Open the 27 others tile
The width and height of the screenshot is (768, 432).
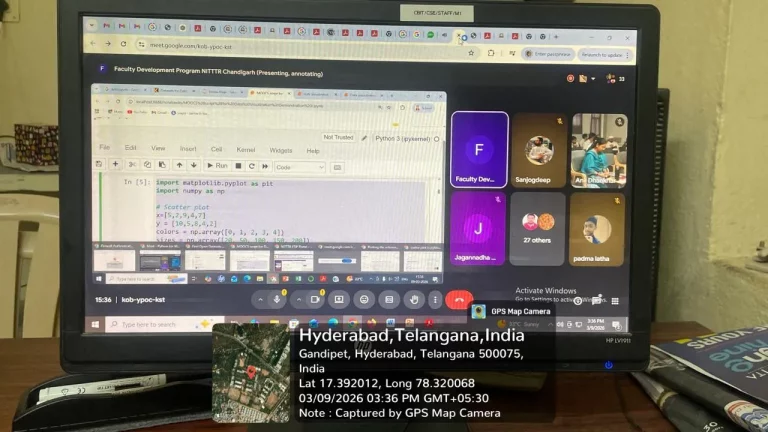point(537,229)
